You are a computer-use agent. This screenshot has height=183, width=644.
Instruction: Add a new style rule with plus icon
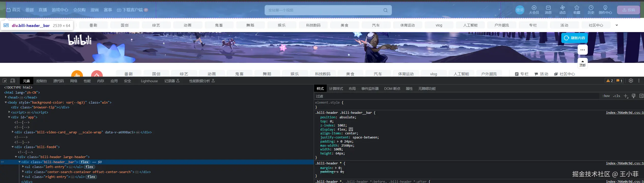[626, 96]
